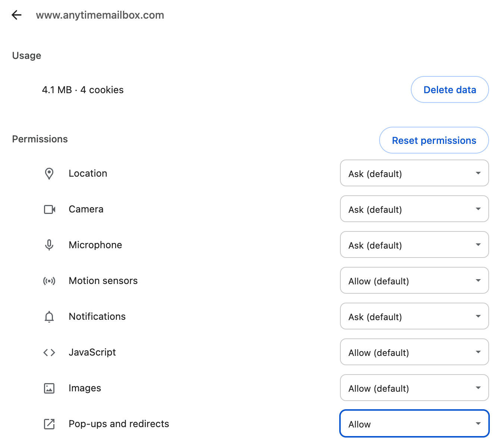The height and width of the screenshot is (445, 504).
Task: Click the Images picture icon
Action: pos(49,388)
